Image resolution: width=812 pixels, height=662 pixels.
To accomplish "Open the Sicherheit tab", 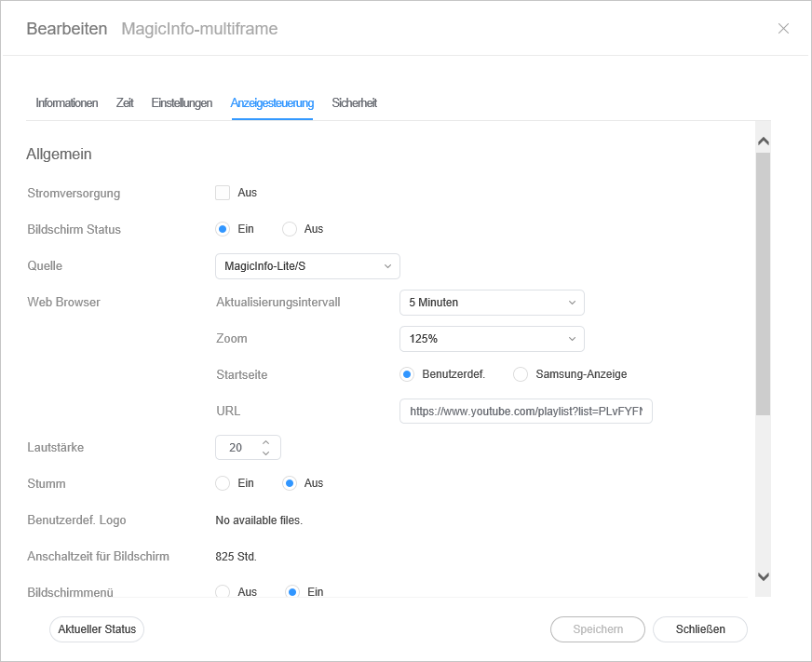I will 354,103.
